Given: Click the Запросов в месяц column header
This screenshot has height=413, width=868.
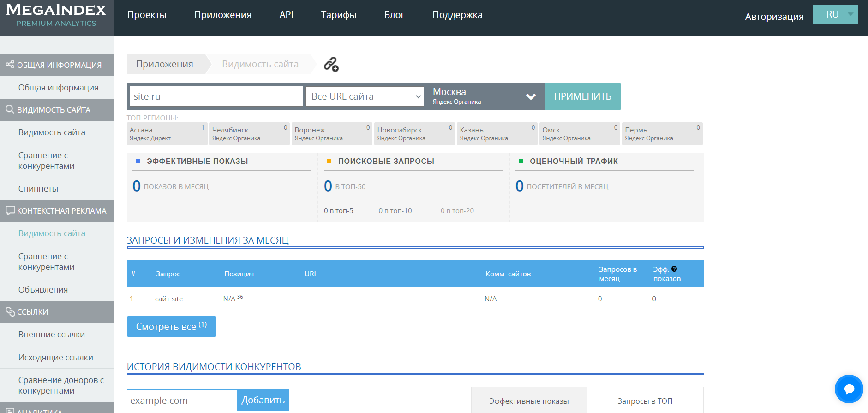Looking at the screenshot, I should click(618, 274).
